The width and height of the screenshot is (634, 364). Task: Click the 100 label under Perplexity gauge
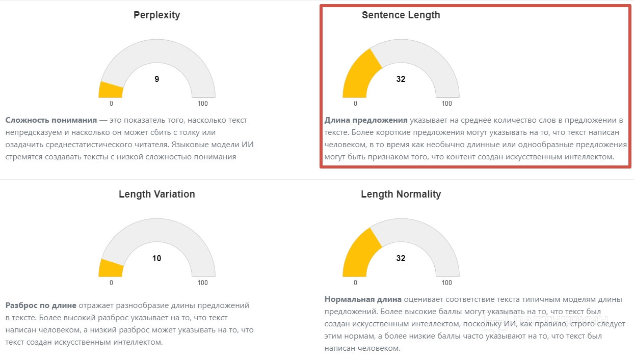tap(202, 104)
